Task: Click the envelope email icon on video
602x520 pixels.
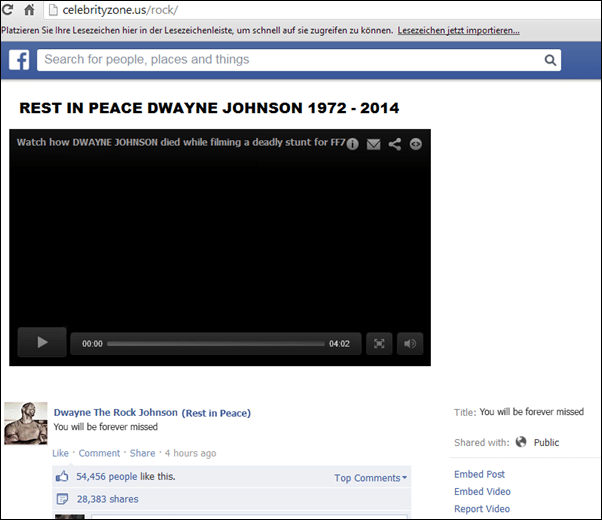Action: tap(373, 144)
